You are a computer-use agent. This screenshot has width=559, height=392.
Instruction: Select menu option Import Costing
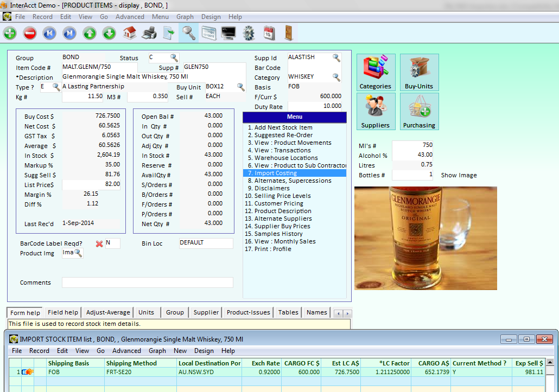295,173
